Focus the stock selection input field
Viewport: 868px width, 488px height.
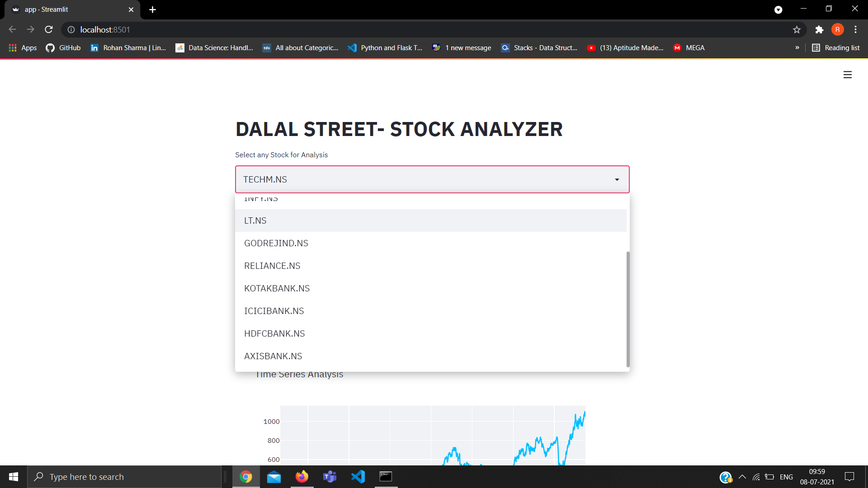[x=432, y=179]
